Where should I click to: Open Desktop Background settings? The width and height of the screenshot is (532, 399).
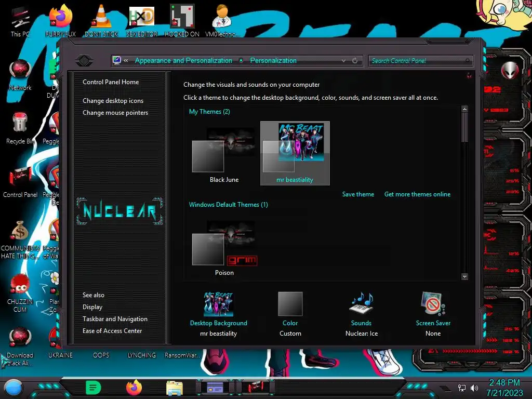click(x=219, y=314)
